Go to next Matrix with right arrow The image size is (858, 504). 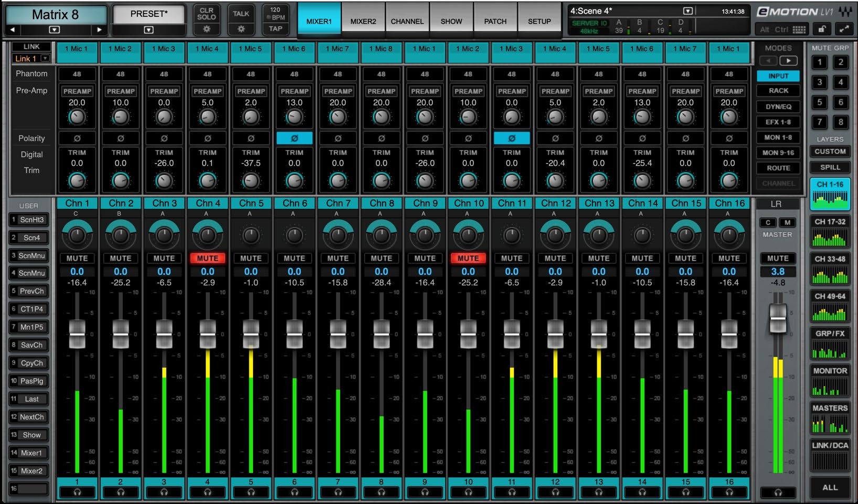[99, 29]
